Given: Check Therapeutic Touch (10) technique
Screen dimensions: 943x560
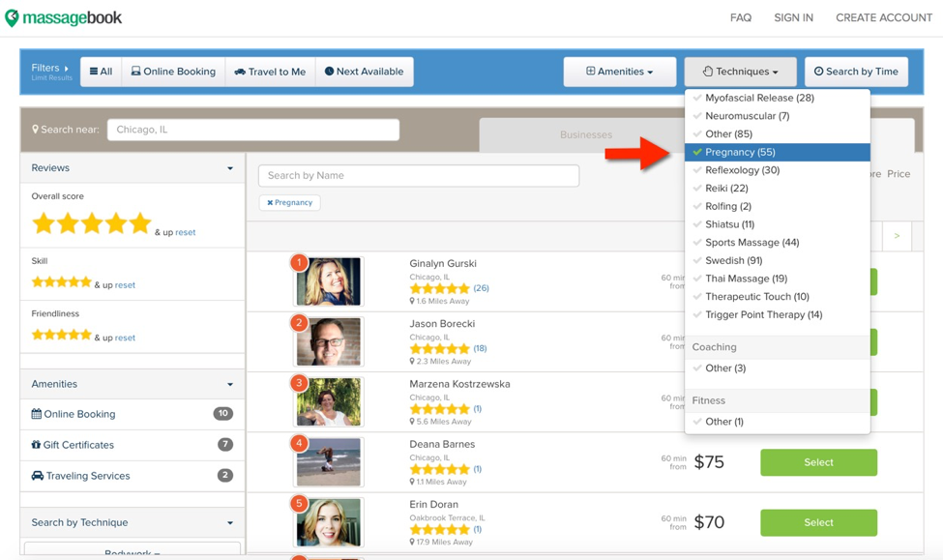Looking at the screenshot, I should coord(777,297).
